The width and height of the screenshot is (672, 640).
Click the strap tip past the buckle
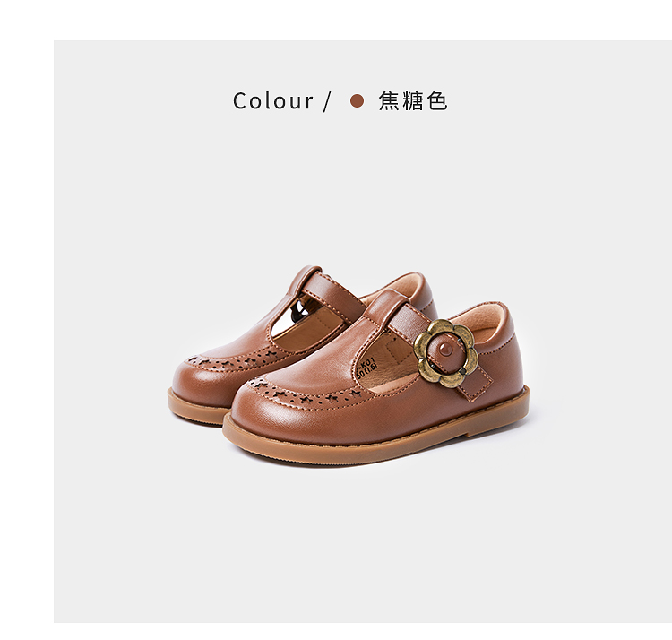(x=476, y=382)
